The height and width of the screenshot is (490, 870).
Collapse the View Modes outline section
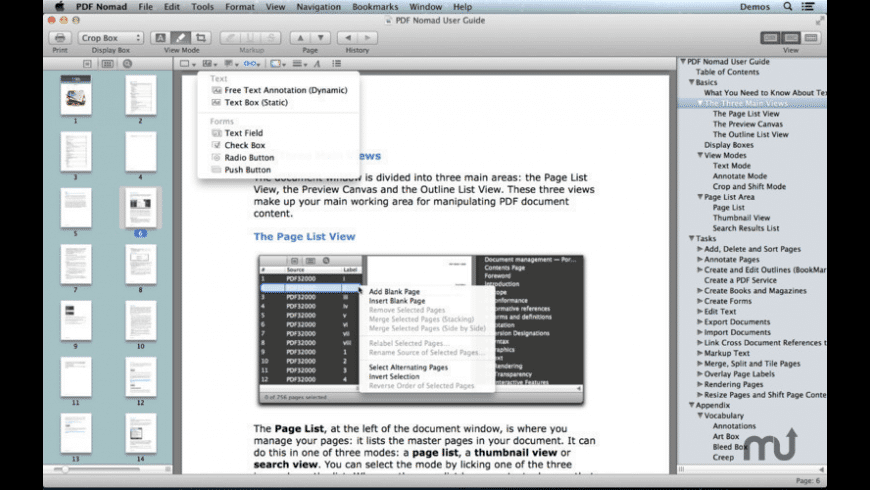tap(700, 155)
